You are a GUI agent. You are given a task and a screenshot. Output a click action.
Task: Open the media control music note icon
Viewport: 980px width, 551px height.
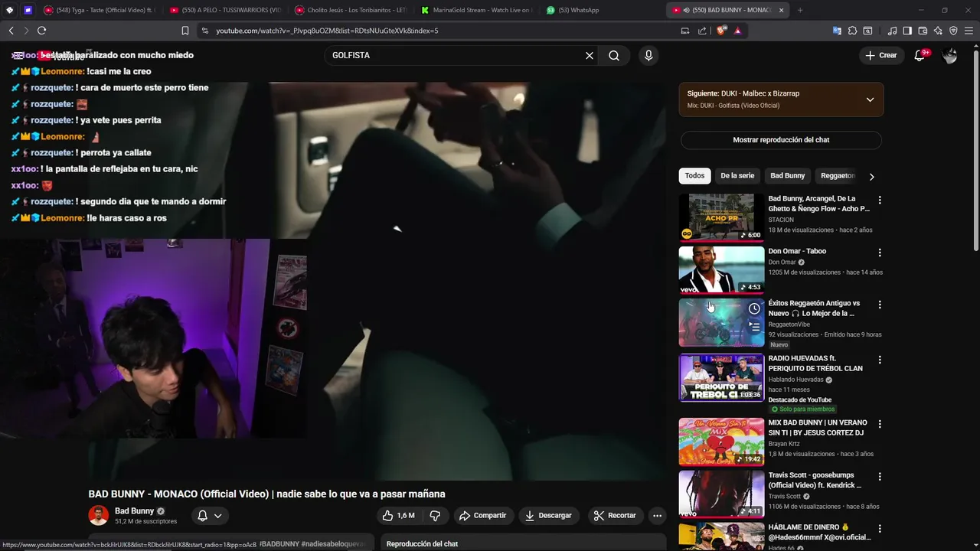(892, 31)
